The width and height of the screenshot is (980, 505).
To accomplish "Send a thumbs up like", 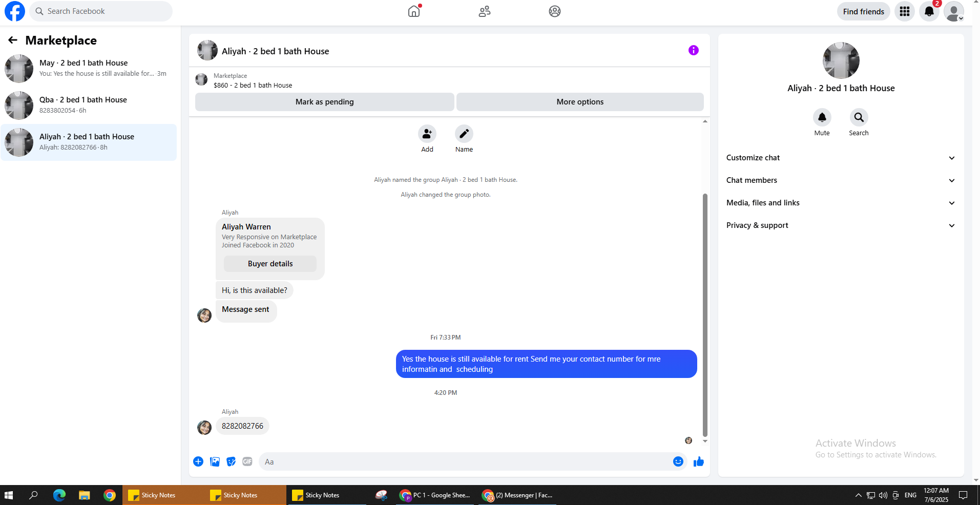I will click(699, 461).
